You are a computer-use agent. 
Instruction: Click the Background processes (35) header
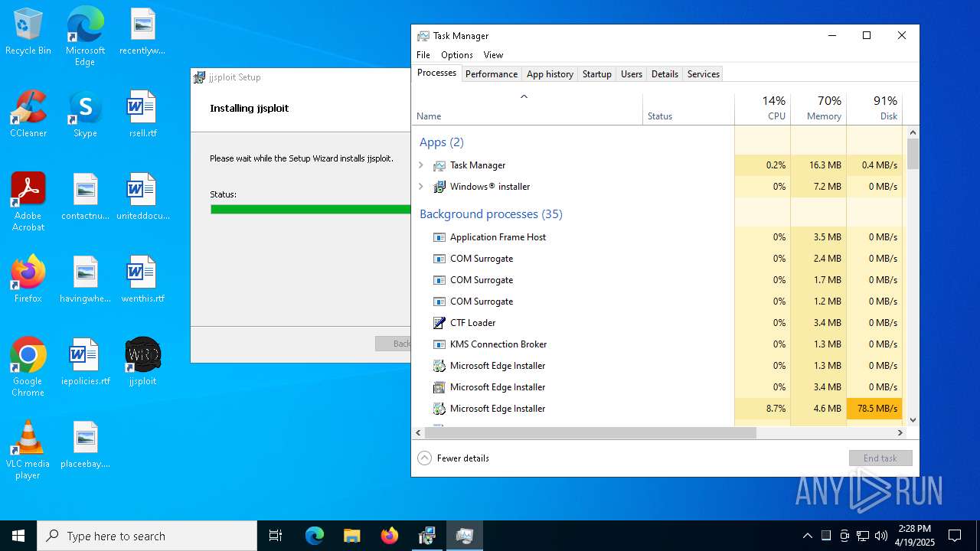[x=491, y=214]
